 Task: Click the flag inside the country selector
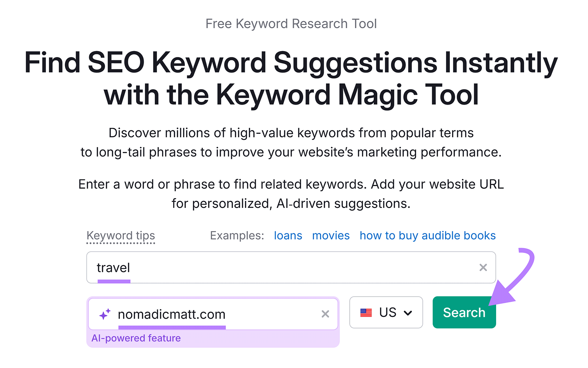point(366,313)
